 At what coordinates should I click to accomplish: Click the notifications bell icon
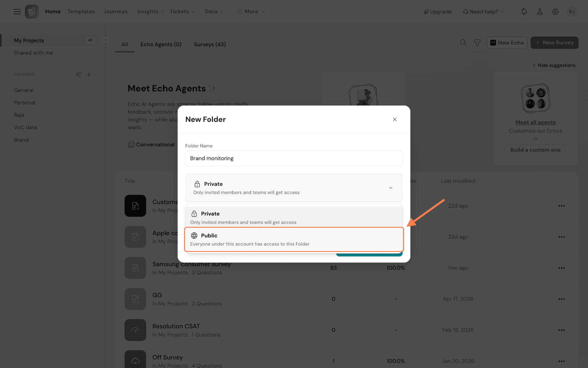[524, 11]
